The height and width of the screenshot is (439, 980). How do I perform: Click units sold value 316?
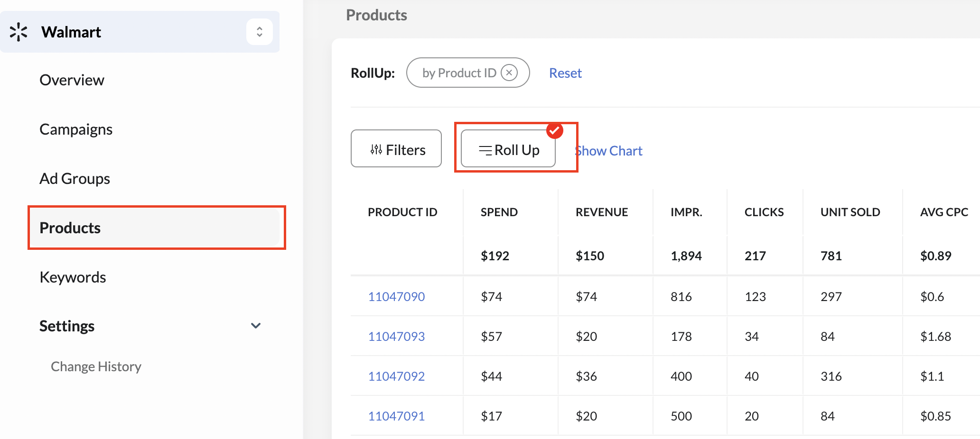point(831,376)
